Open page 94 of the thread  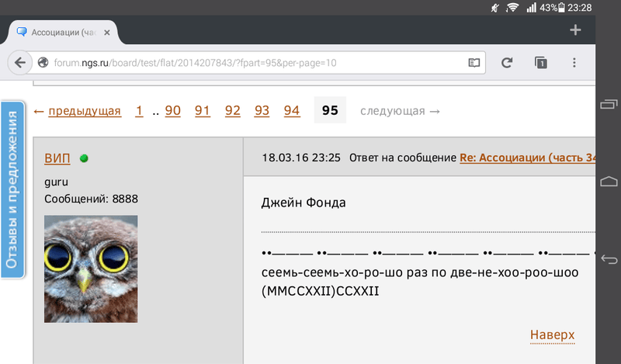pos(292,110)
